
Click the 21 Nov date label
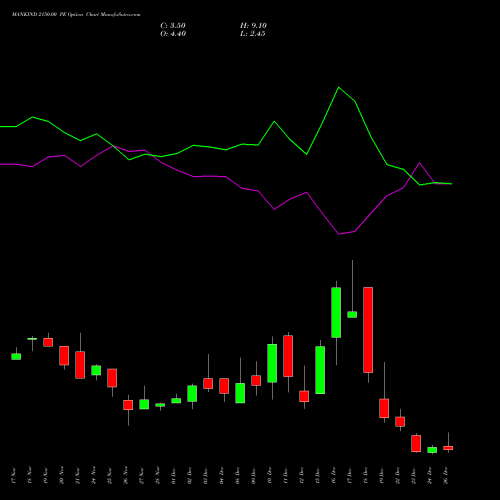[x=78, y=476]
